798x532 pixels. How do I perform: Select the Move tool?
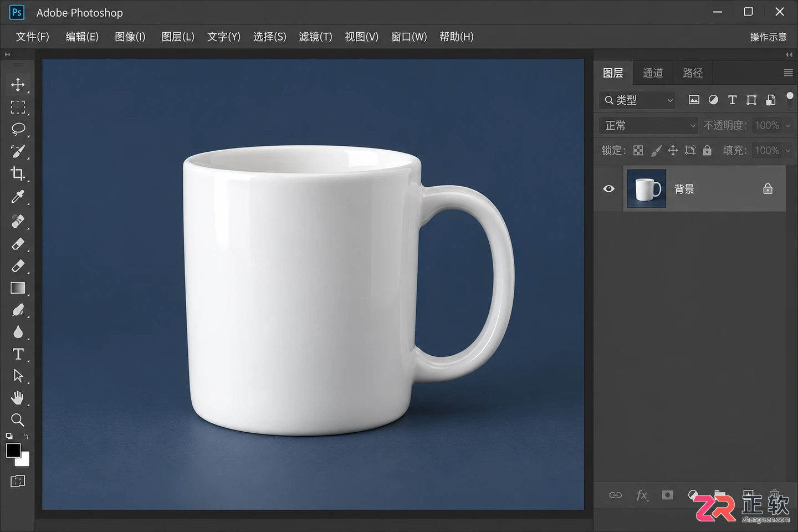coord(18,84)
